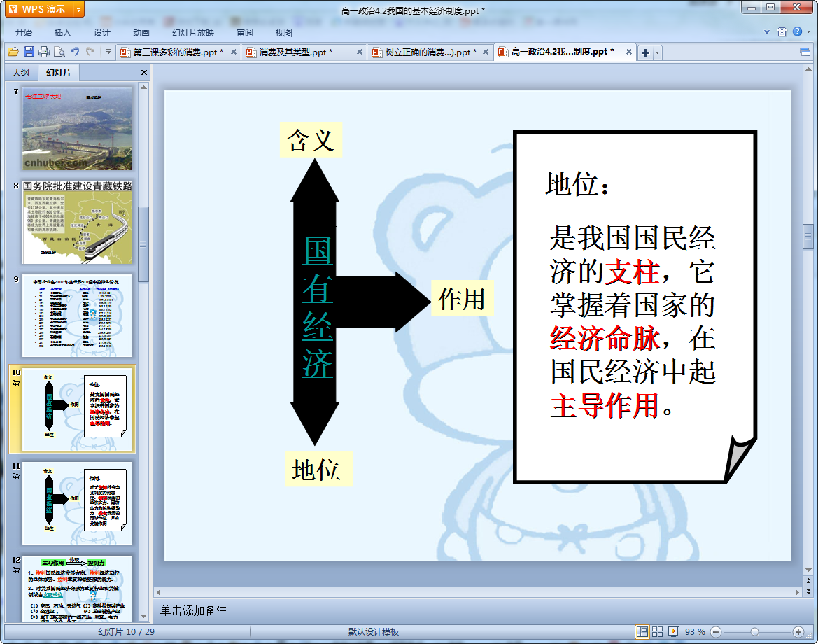
Task: Click the Open folder icon in quick toolbar
Action: [13, 52]
